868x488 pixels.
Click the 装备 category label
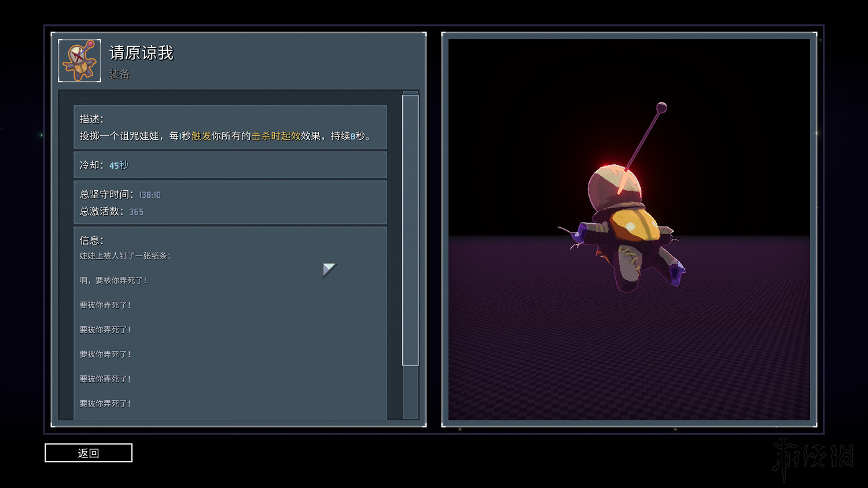[x=119, y=74]
